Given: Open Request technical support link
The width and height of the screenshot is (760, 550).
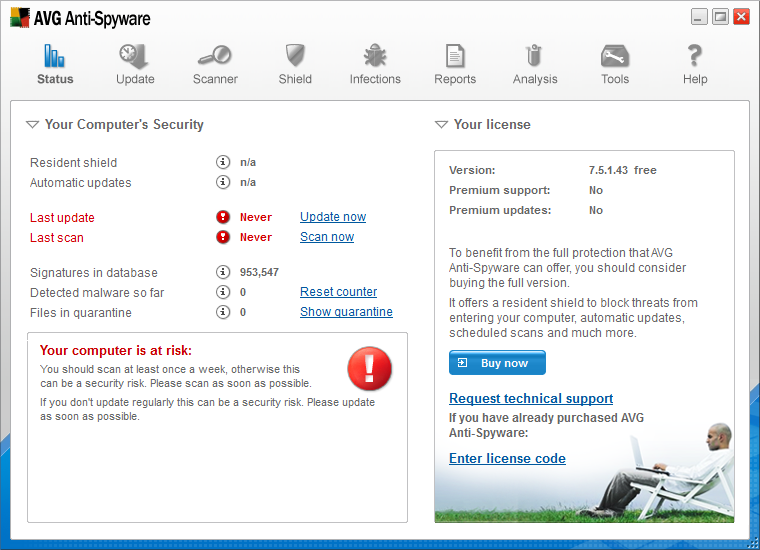Looking at the screenshot, I should pyautogui.click(x=531, y=398).
